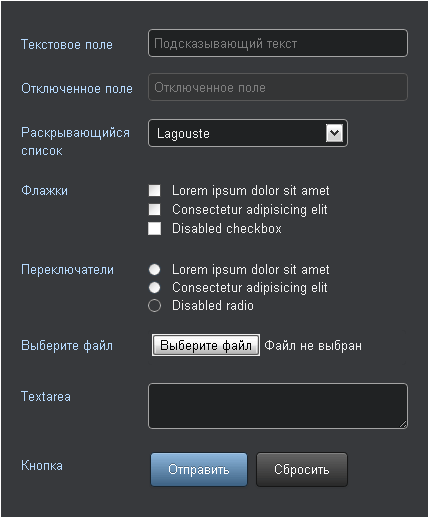The image size is (431, 520).
Task: Click the Выберите файл file chooser button
Action: click(206, 345)
